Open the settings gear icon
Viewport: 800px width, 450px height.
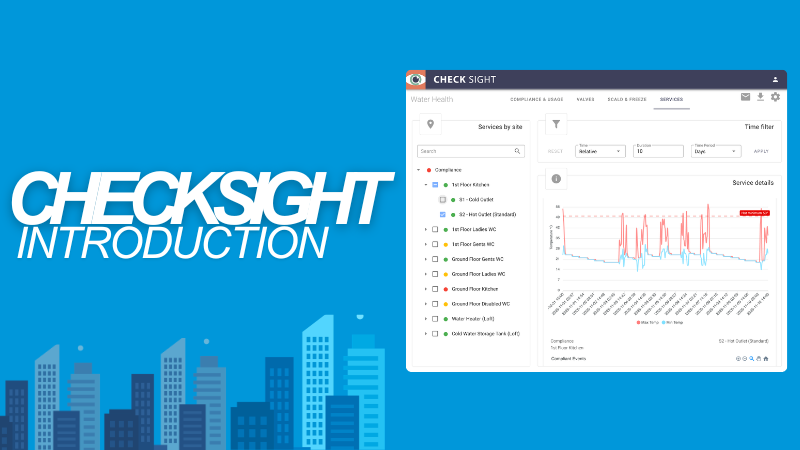tap(775, 97)
